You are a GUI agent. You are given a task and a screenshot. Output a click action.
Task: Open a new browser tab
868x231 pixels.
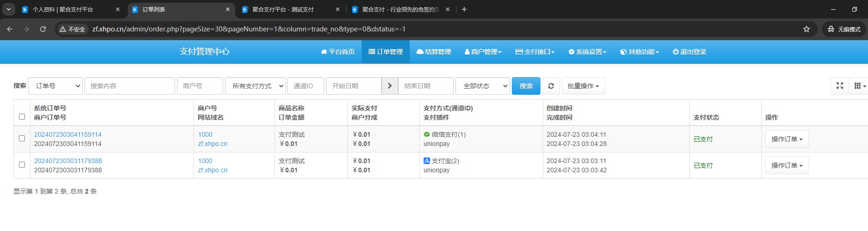464,9
